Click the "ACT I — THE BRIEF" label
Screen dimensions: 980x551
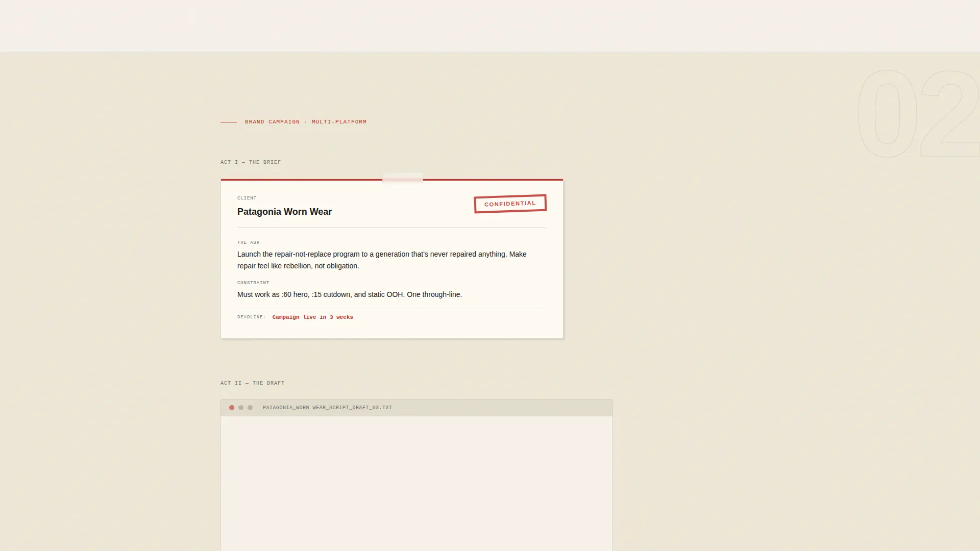251,162
